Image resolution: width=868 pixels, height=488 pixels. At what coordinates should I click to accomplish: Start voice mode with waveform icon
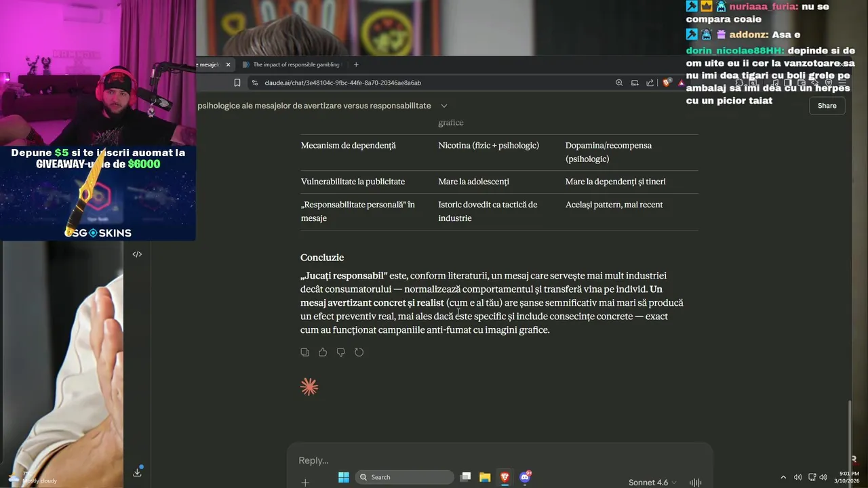click(x=695, y=483)
